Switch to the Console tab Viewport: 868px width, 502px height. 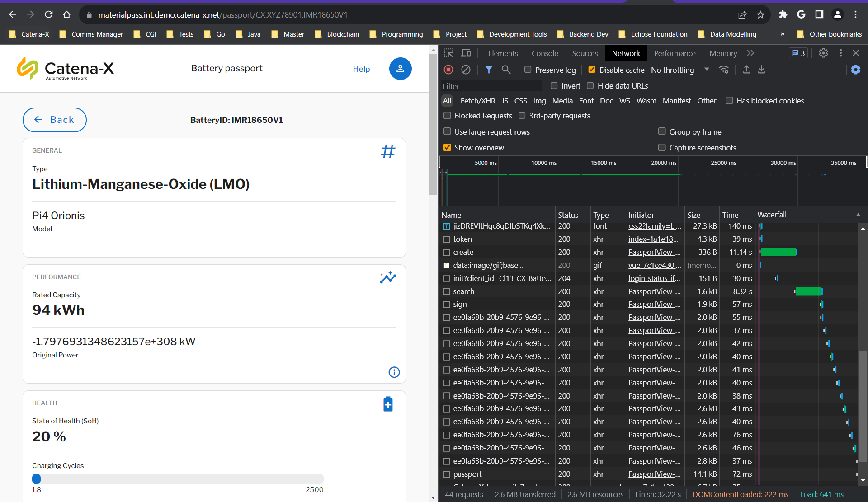[x=545, y=53]
